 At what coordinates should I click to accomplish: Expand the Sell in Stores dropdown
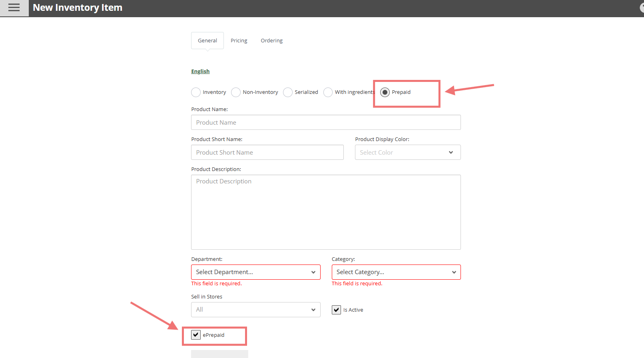pos(255,310)
